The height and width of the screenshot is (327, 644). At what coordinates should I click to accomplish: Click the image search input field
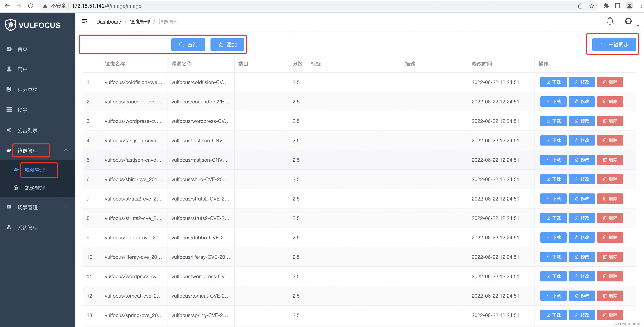point(124,44)
